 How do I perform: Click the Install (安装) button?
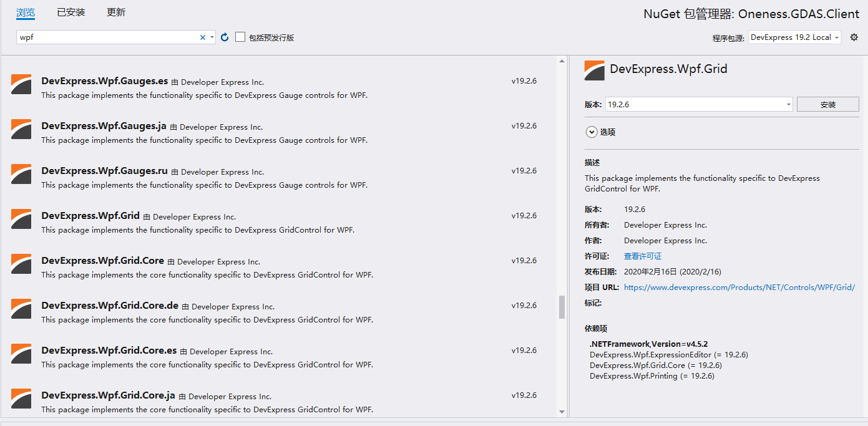click(x=828, y=104)
